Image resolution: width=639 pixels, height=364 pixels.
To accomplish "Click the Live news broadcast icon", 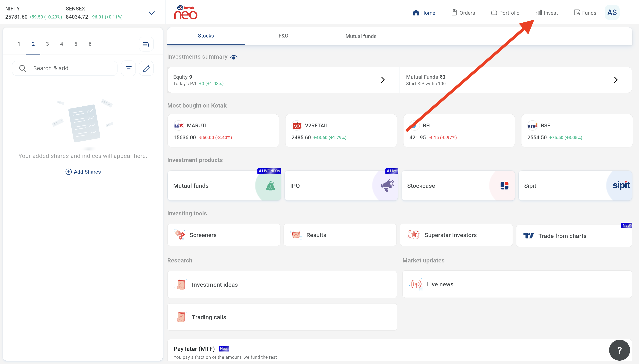I will 416,284.
